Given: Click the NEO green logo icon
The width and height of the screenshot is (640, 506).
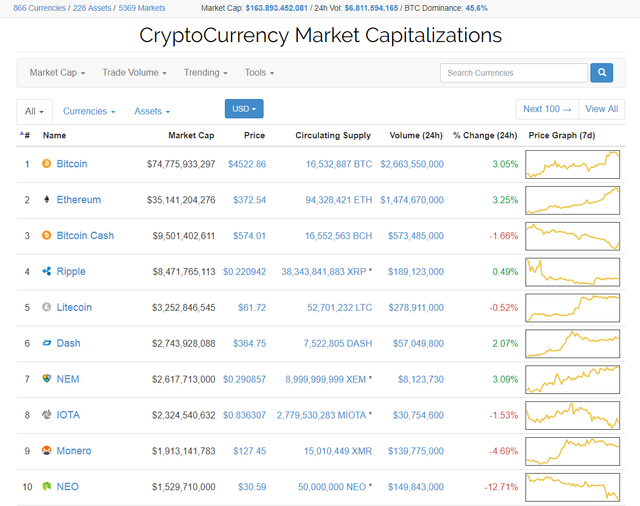Looking at the screenshot, I should [x=47, y=486].
